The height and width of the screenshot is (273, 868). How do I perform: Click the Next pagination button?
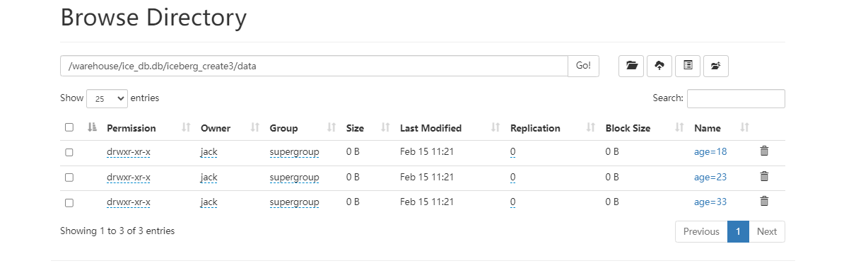(766, 231)
